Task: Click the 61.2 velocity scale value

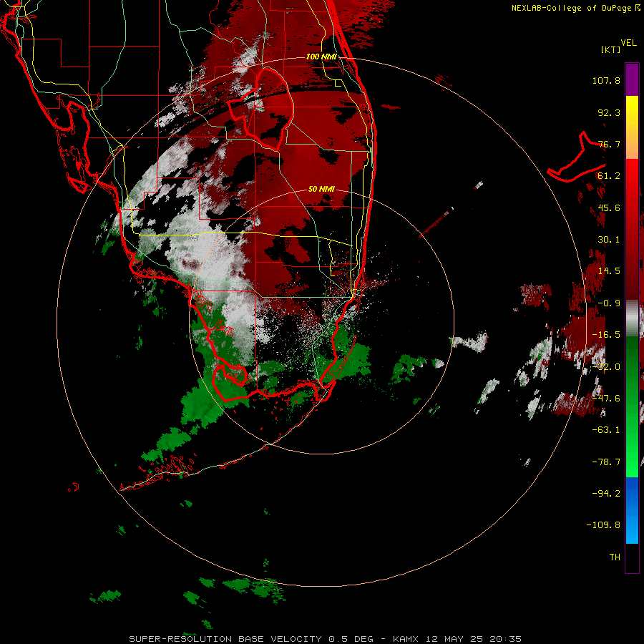Action: [x=609, y=176]
